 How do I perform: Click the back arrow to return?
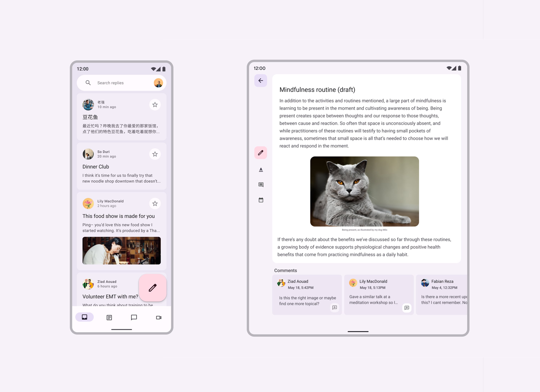[x=261, y=80]
